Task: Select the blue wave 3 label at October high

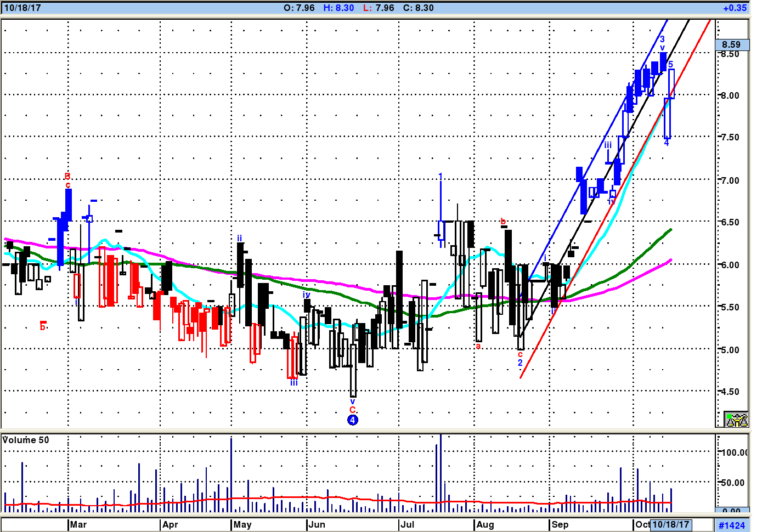Action: (662, 39)
